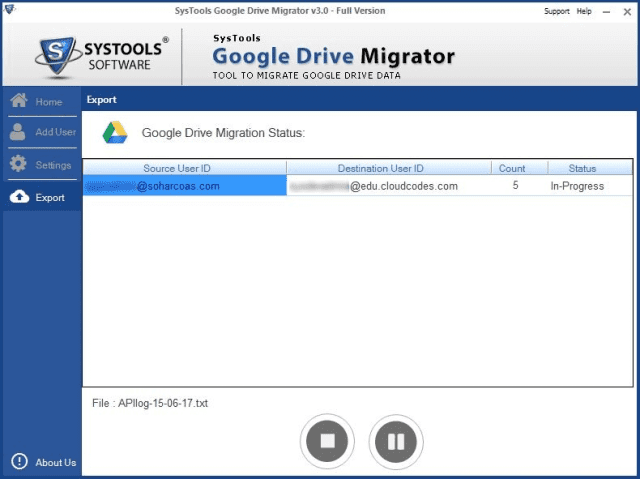Click the File : APIlog-15-06-17.txt label
The height and width of the screenshot is (479, 640).
tap(150, 403)
